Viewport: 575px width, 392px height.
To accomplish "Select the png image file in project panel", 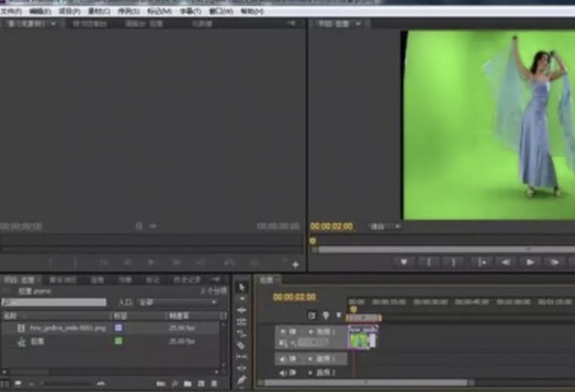I will 68,329.
